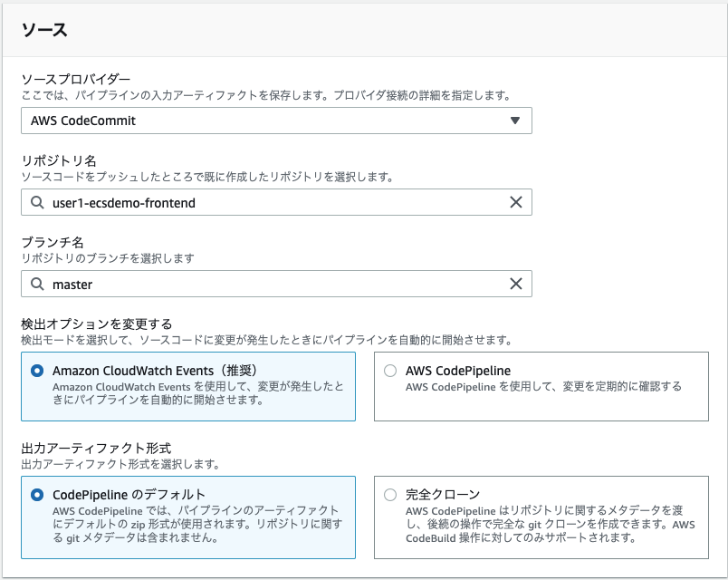The image size is (728, 580).
Task: Click the source provider help text
Action: [266, 95]
